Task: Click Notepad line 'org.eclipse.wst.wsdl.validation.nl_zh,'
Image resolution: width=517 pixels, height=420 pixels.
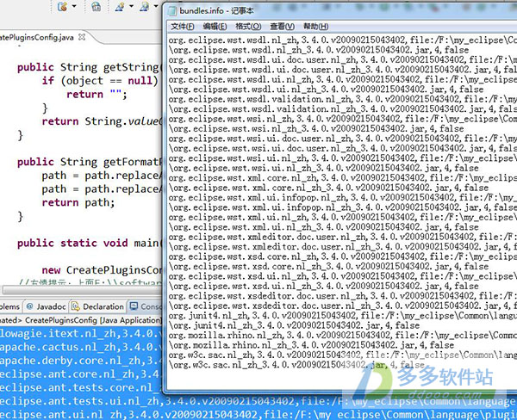Action: pos(343,99)
